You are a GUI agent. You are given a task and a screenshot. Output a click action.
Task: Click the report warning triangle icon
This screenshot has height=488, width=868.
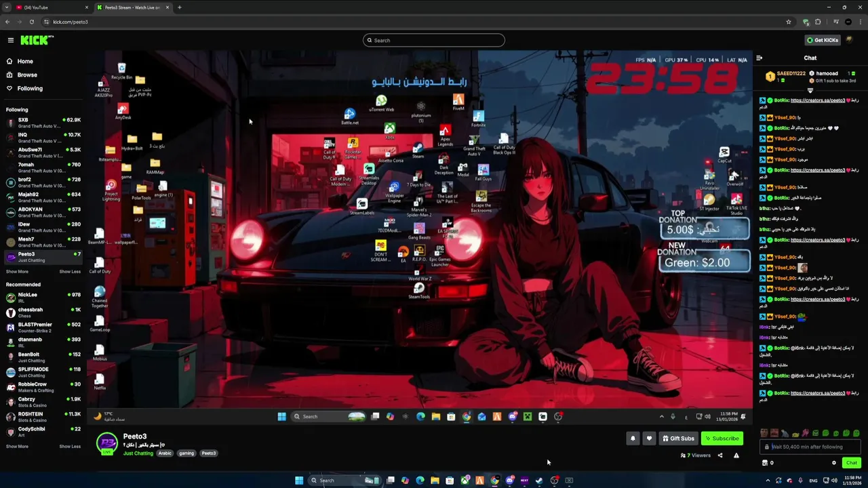[x=736, y=455]
